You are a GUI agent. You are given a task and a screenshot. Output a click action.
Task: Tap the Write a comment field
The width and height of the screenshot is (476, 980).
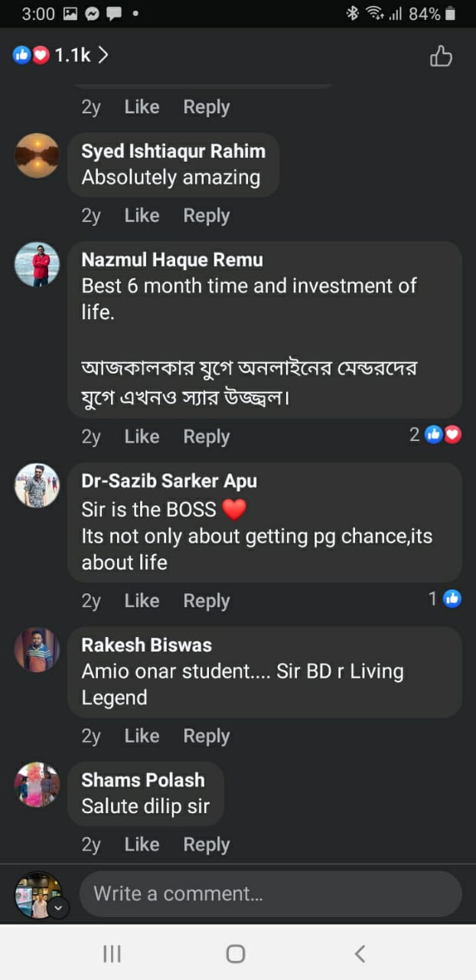[270, 893]
